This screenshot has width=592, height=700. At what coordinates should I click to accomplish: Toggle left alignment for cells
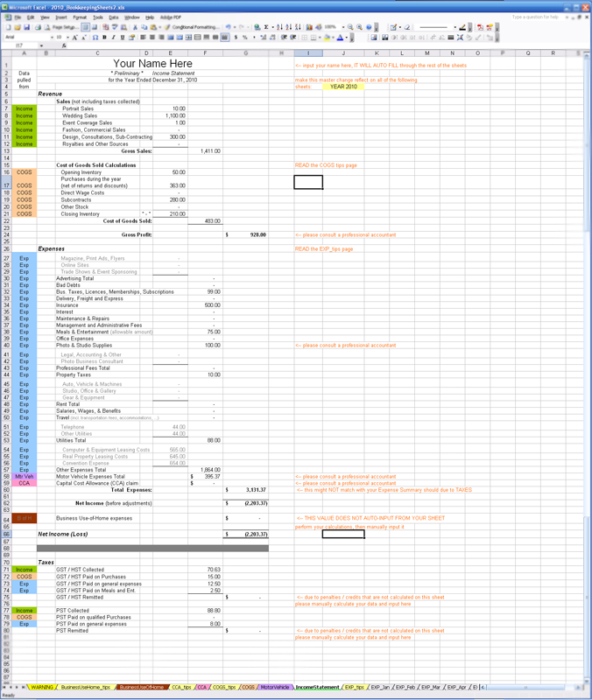coord(143,37)
